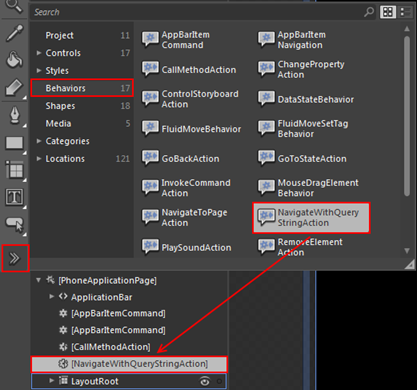417x390 pixels.
Task: Click the search magnifier icon
Action: click(369, 12)
